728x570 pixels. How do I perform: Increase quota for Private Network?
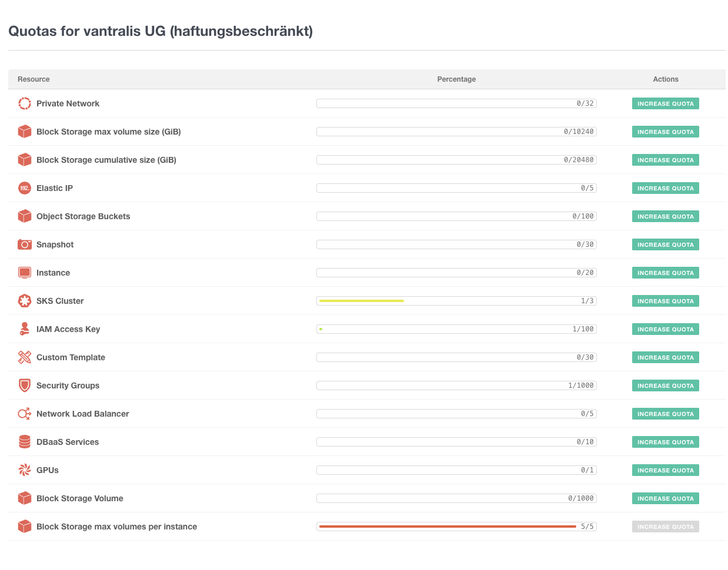(x=665, y=103)
